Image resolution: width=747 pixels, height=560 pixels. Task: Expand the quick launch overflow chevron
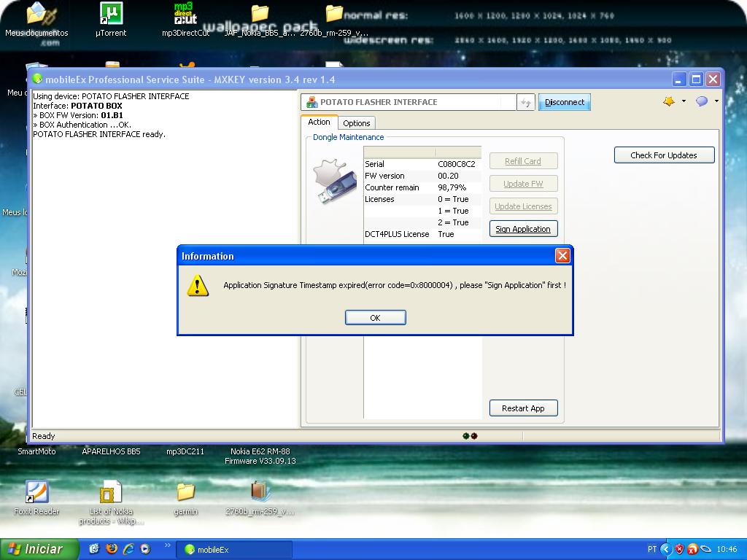[167, 545]
